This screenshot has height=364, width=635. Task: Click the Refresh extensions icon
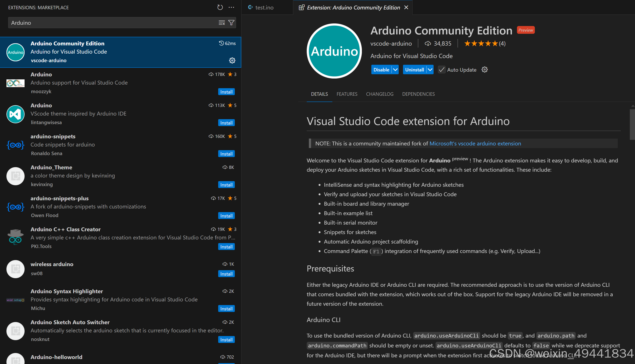click(220, 8)
